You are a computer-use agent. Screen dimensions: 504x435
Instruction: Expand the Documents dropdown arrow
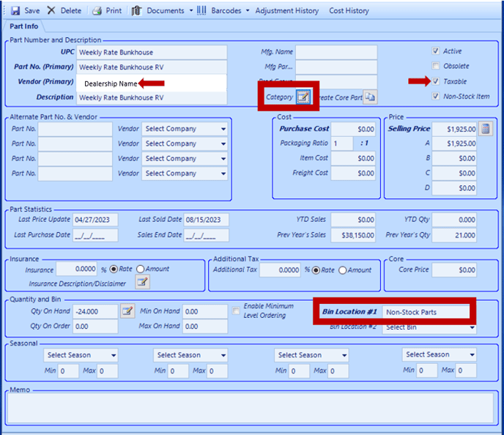coord(191,10)
